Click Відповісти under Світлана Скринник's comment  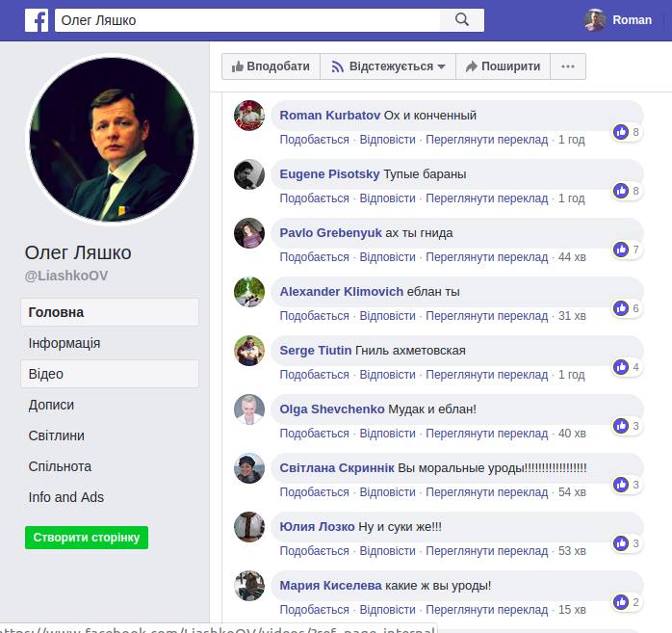[387, 492]
